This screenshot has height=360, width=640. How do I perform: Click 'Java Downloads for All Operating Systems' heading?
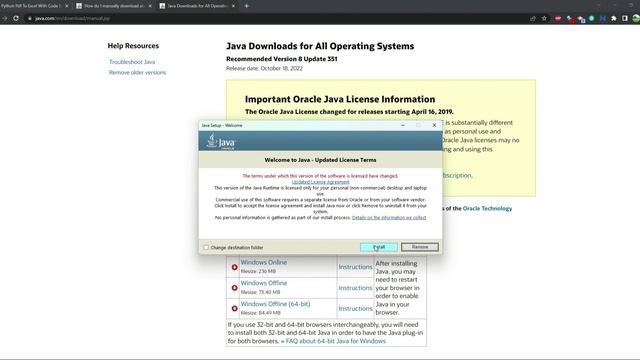[x=320, y=46]
